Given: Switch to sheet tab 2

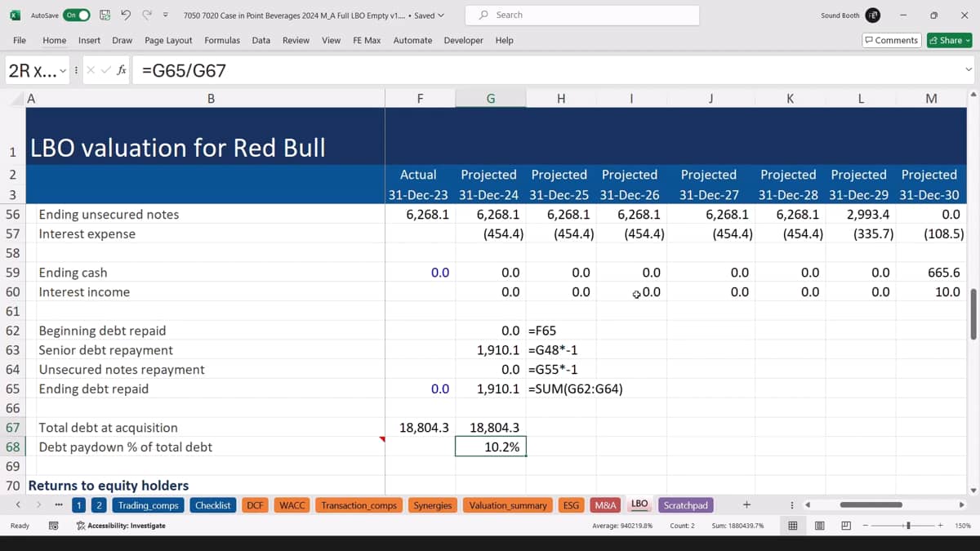Looking at the screenshot, I should coord(98,505).
